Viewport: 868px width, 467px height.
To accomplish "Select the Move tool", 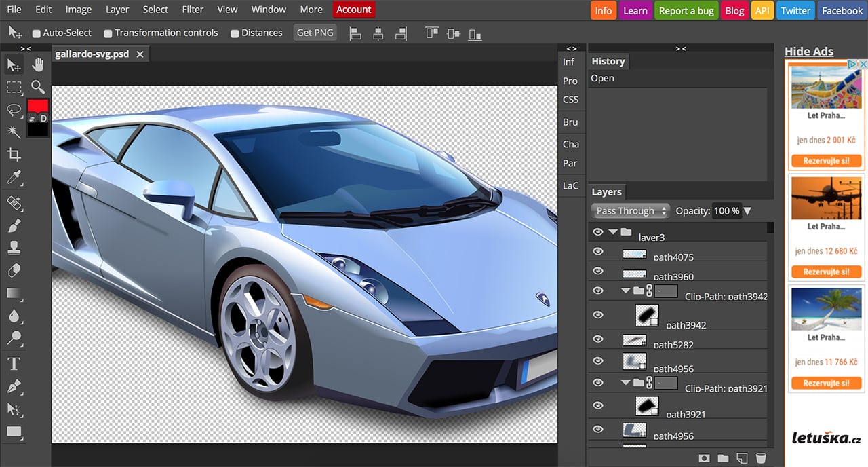I will [x=14, y=64].
